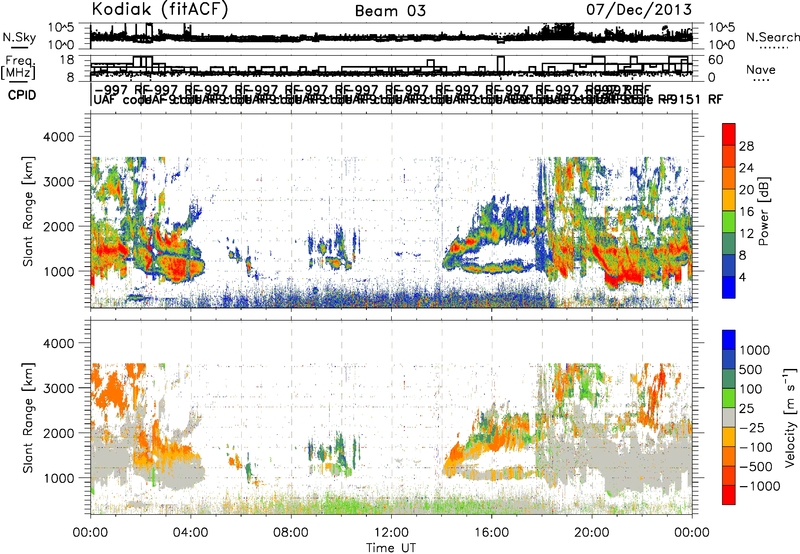Click the 'Power [dB]' colorbar label
Image resolution: width=800 pixels, height=554 pixels.
[x=763, y=211]
